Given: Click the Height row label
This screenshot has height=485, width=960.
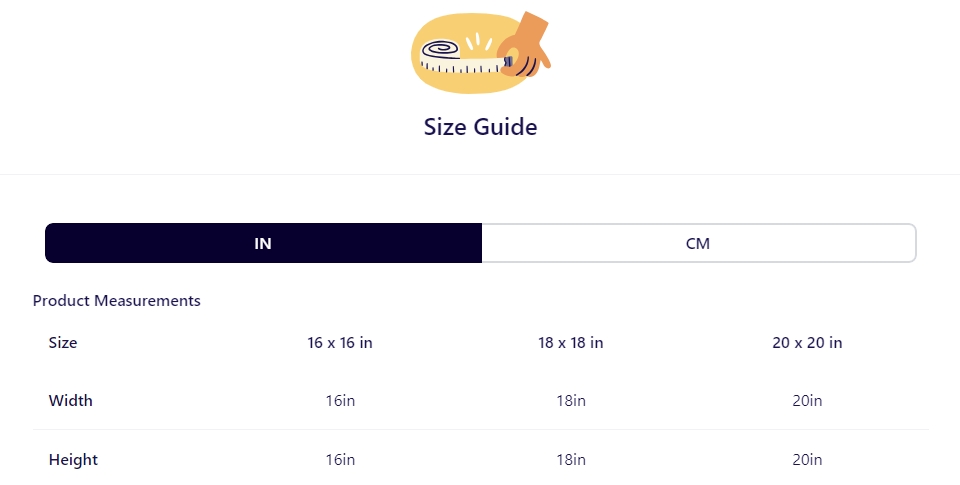Looking at the screenshot, I should tap(73, 460).
